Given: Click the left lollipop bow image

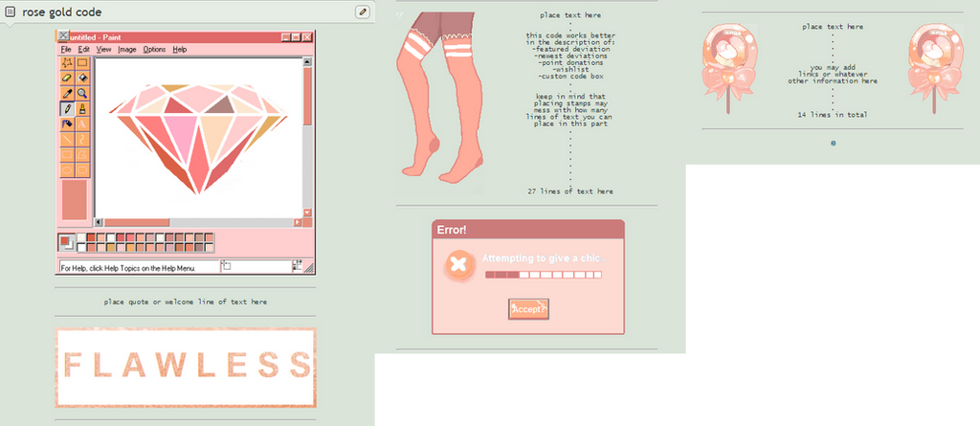Looking at the screenshot, I should pyautogui.click(x=728, y=69).
